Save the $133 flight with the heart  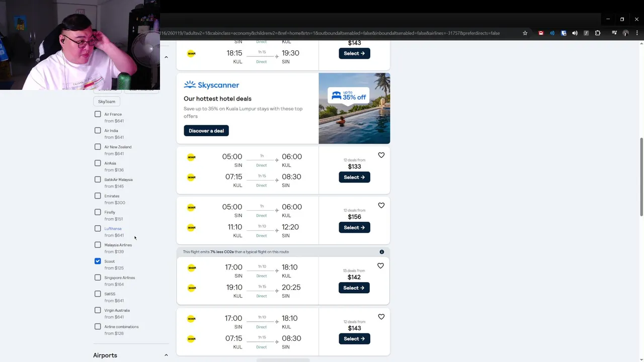[381, 155]
